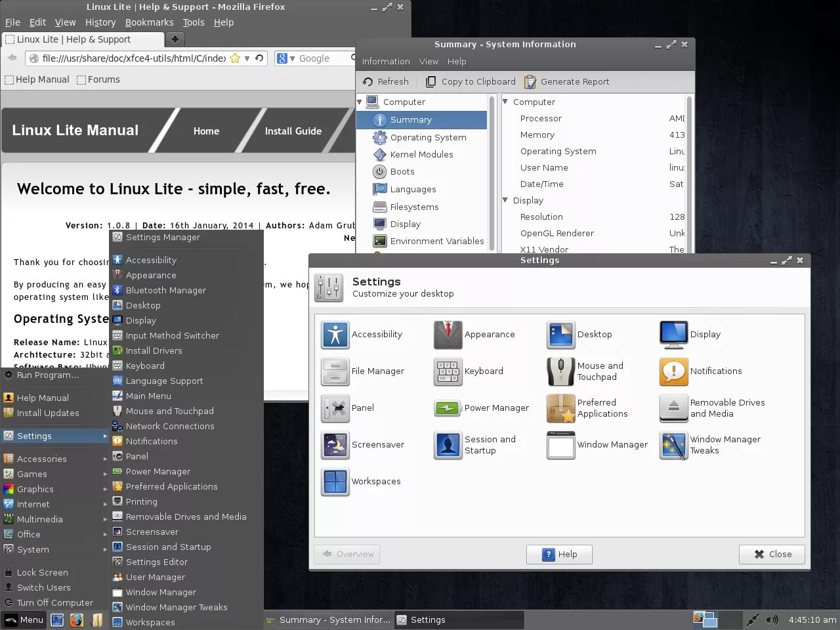Click Turn Off Computer in menu

coord(54,603)
